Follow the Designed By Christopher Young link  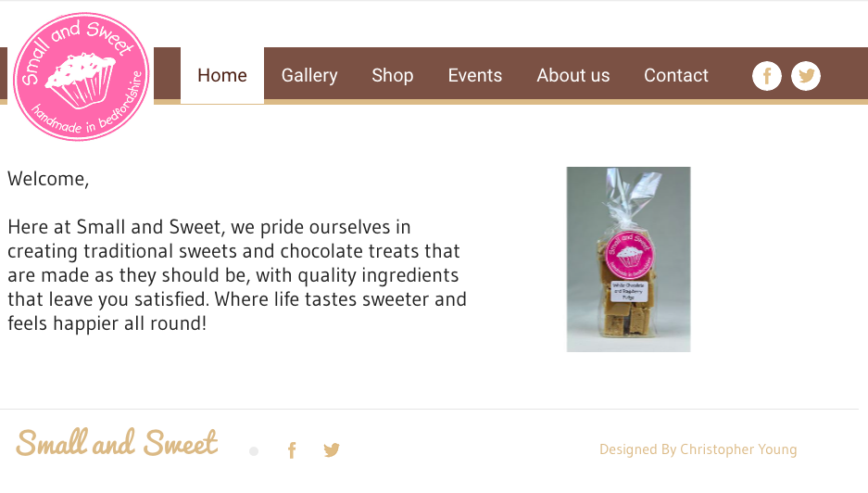point(698,449)
